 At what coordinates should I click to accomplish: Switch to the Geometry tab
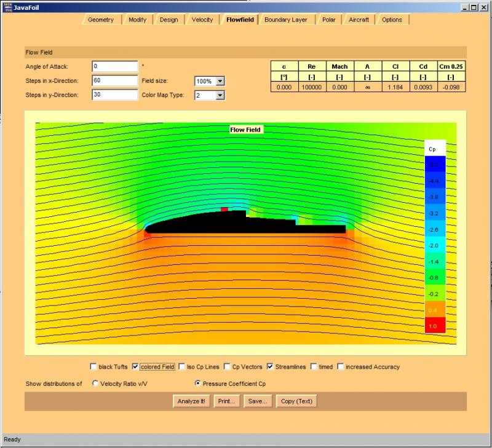(x=100, y=20)
